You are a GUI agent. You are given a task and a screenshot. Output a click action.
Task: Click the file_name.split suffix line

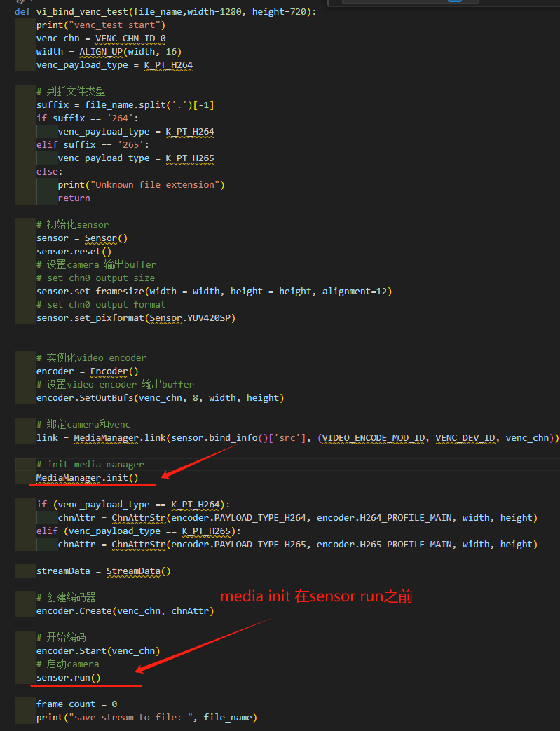tap(125, 105)
